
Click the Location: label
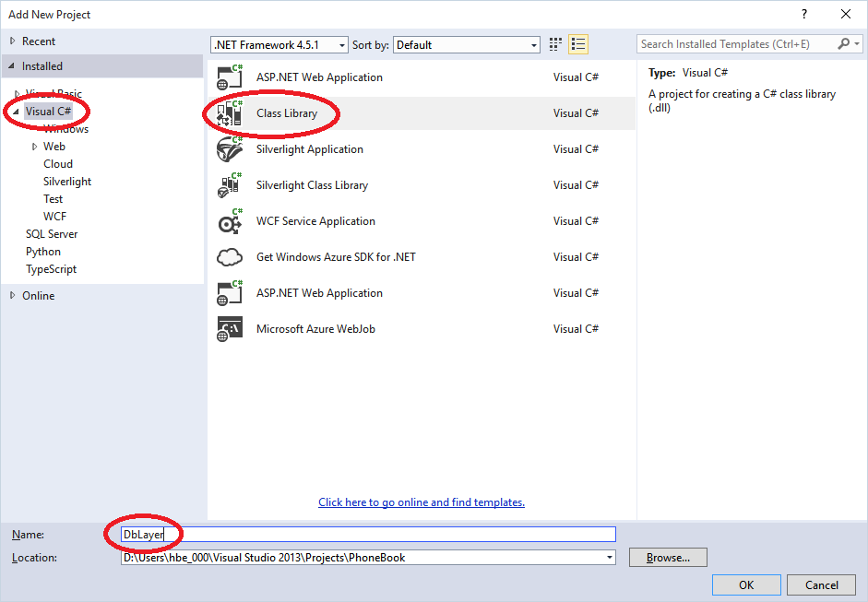pyautogui.click(x=34, y=558)
